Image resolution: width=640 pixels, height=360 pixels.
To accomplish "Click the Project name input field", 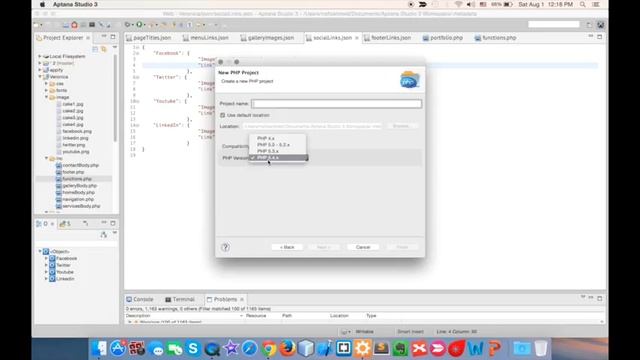I will (337, 104).
